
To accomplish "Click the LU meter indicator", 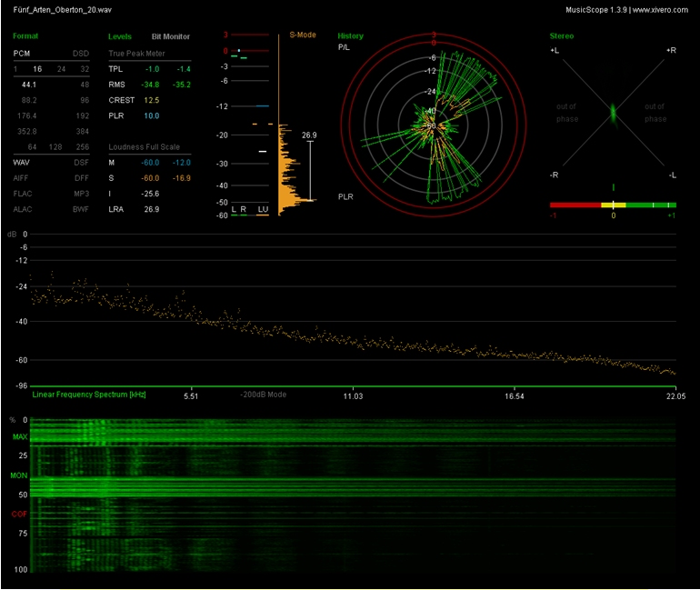I will tap(263, 209).
